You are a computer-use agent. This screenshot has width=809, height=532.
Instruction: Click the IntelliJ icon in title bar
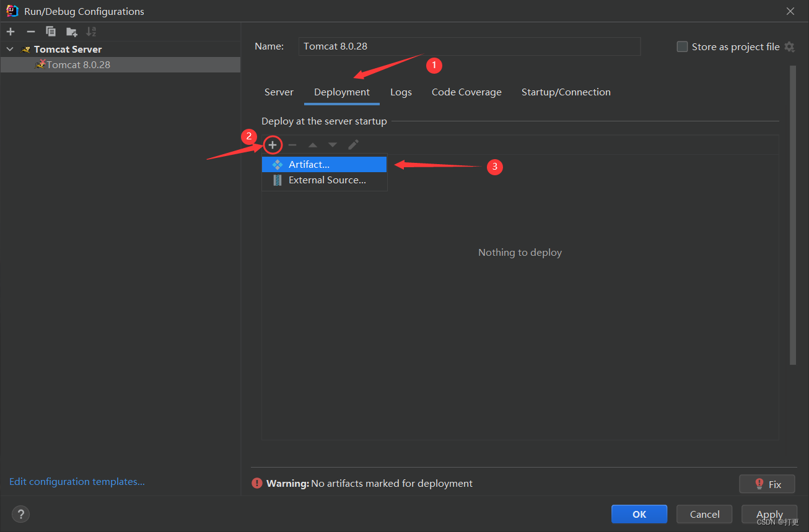click(12, 11)
